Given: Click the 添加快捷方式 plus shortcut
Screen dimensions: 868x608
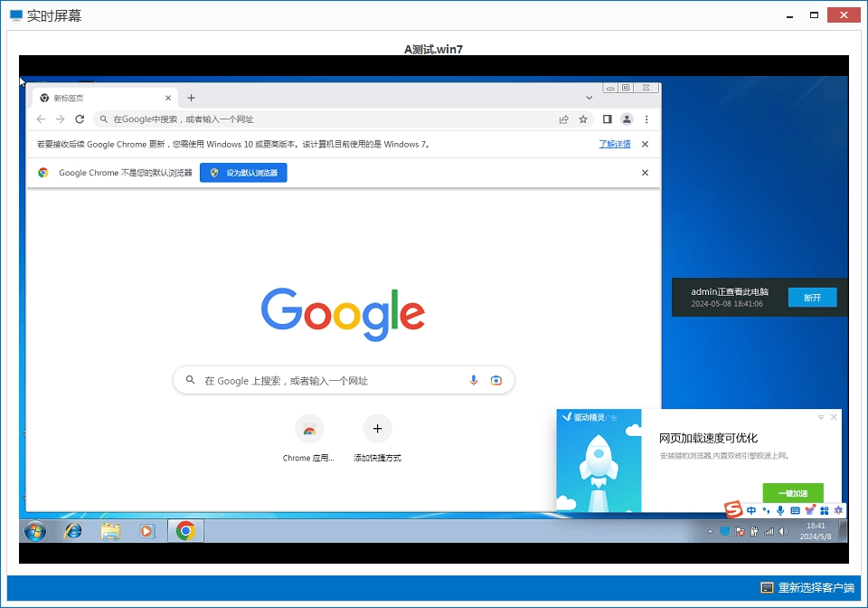Looking at the screenshot, I should (378, 438).
